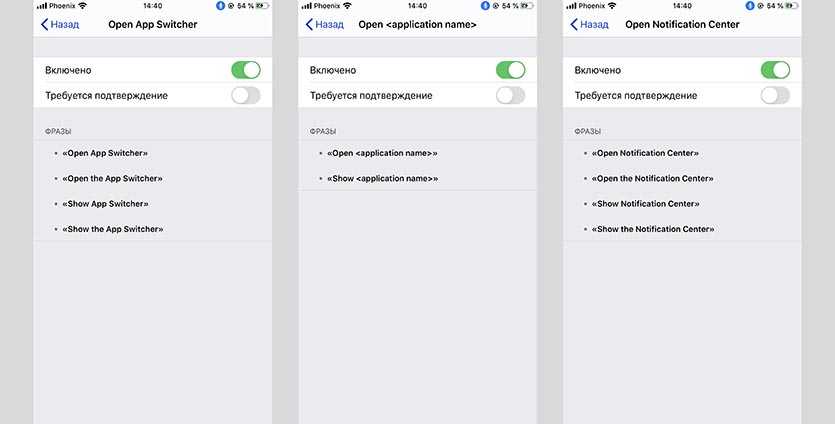Tap the battery icon in third phone status bar
The height and width of the screenshot is (424, 835).
[x=792, y=6]
